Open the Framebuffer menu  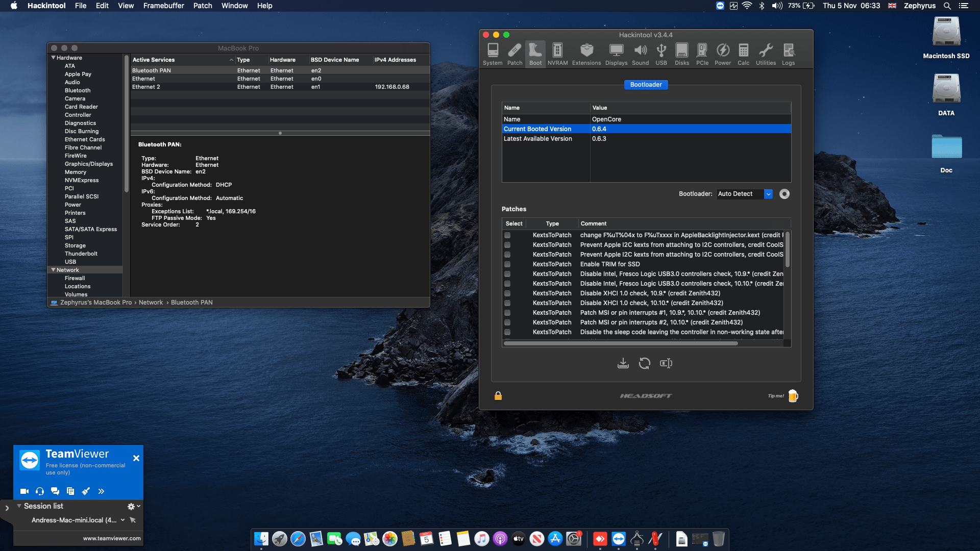(x=163, y=6)
